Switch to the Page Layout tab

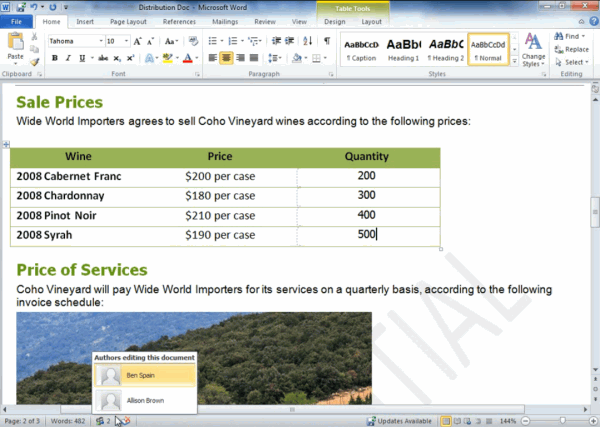(128, 22)
